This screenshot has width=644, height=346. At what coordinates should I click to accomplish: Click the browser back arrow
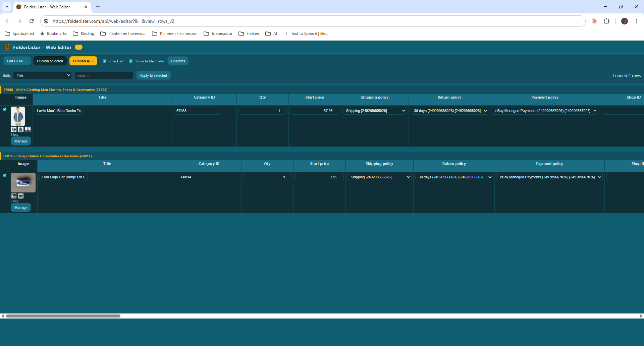[7, 21]
